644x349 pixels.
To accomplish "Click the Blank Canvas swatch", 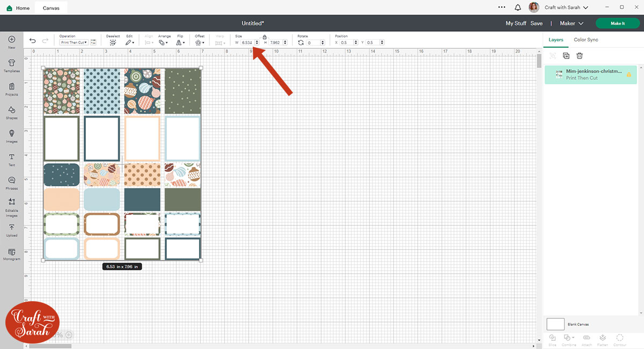I will [x=555, y=324].
